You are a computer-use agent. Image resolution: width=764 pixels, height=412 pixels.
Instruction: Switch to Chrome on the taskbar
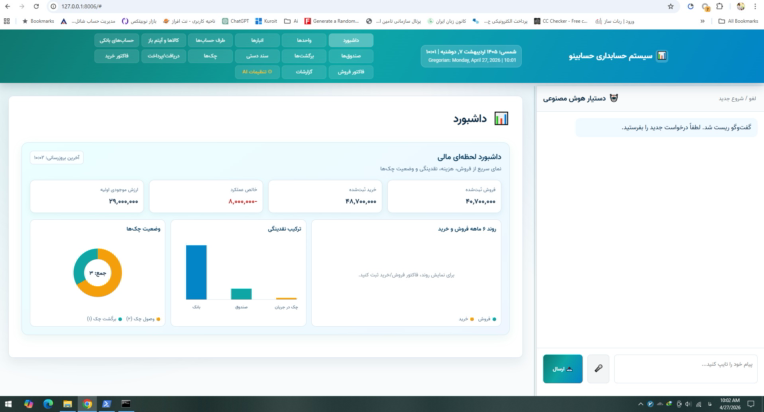[x=87, y=404]
